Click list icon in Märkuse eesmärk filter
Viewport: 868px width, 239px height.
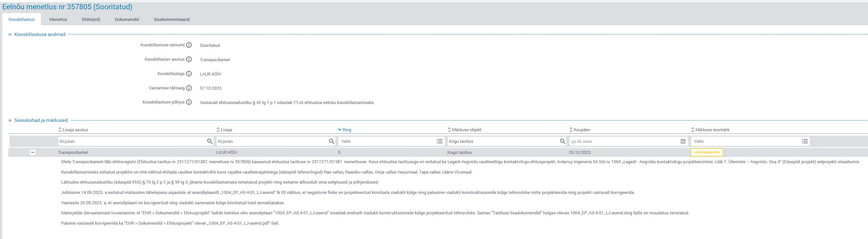(x=805, y=141)
